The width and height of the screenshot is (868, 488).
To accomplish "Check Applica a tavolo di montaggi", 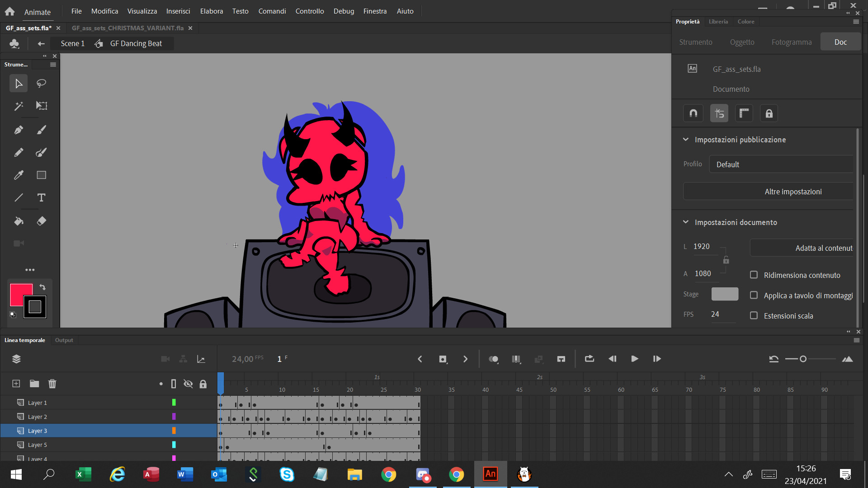I will (754, 295).
